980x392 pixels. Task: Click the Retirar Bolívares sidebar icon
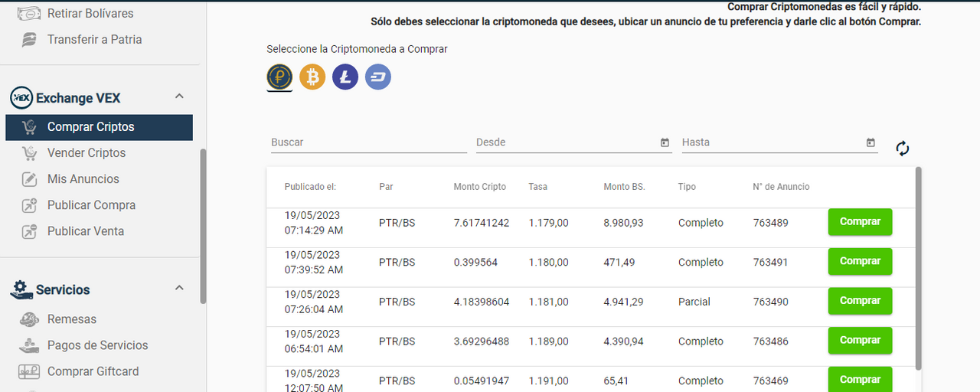29,13
